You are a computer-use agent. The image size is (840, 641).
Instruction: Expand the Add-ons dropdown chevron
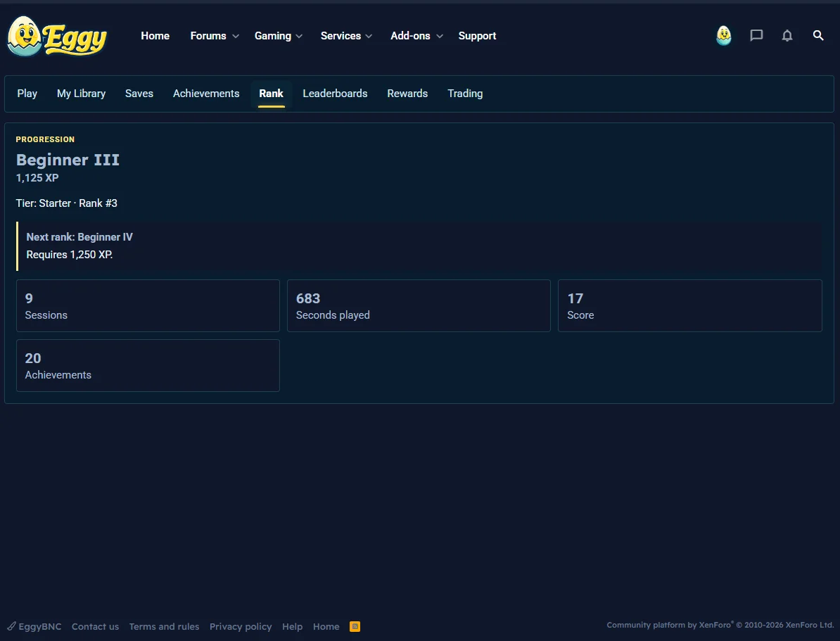pos(439,37)
